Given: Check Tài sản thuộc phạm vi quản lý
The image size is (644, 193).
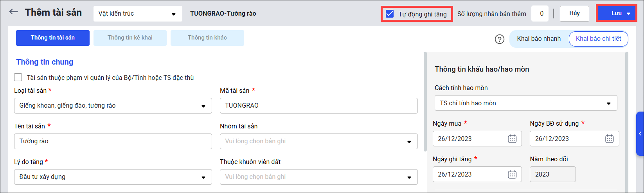Looking at the screenshot, I should [18, 78].
